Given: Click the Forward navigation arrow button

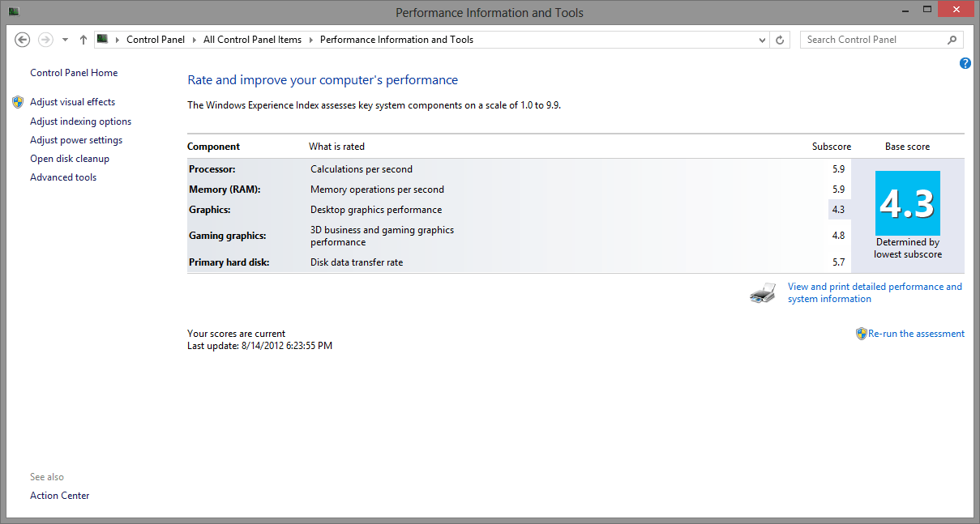Looking at the screenshot, I should click(45, 40).
